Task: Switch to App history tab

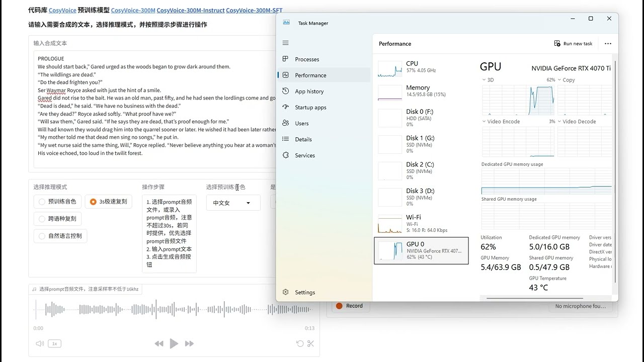Action: tap(324, 92)
